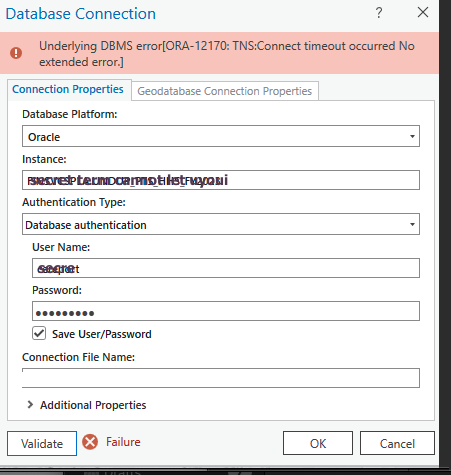This screenshot has width=451, height=475.
Task: Focus the User Name text field
Action: click(x=226, y=268)
